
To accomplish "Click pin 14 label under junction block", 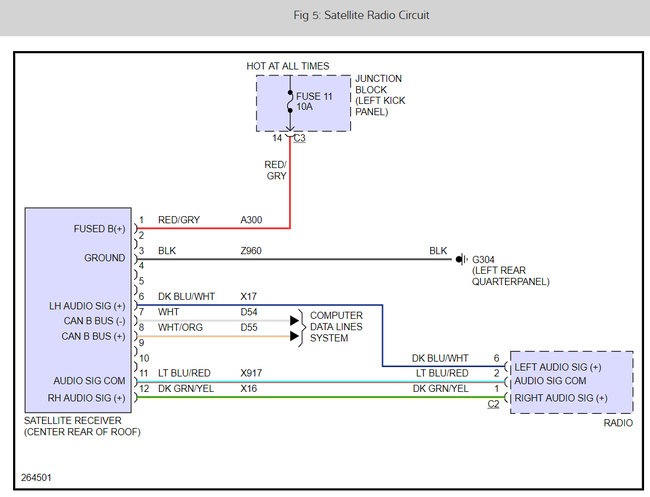I will coord(277,138).
